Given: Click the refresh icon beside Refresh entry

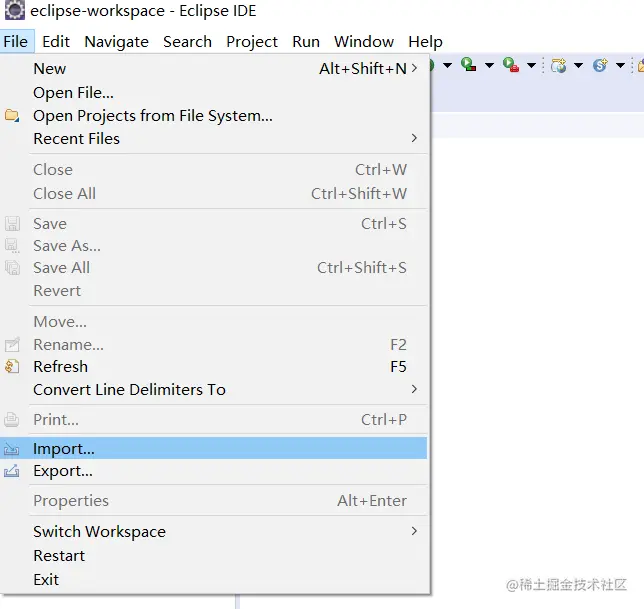Looking at the screenshot, I should [x=12, y=366].
